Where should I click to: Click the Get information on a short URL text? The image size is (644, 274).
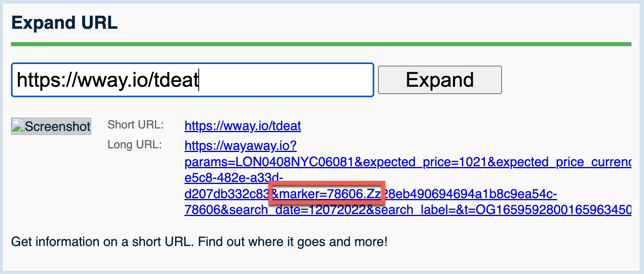pos(103,242)
